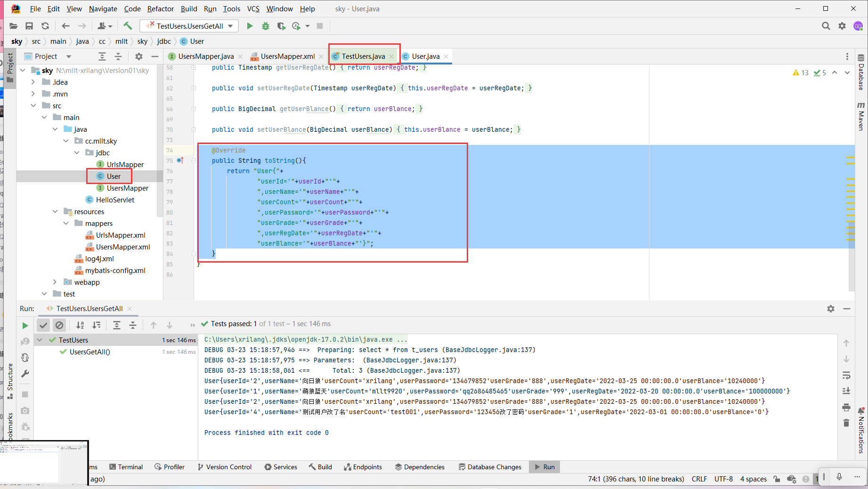Viewport: 868px width, 489px height.
Task: Toggle Show Ignored tests button
Action: [59, 325]
